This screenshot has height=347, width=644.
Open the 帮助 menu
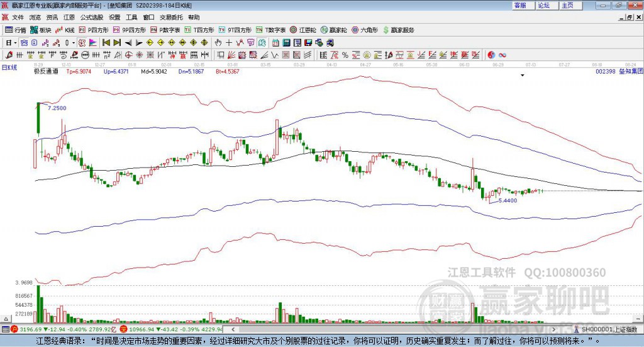194,17
